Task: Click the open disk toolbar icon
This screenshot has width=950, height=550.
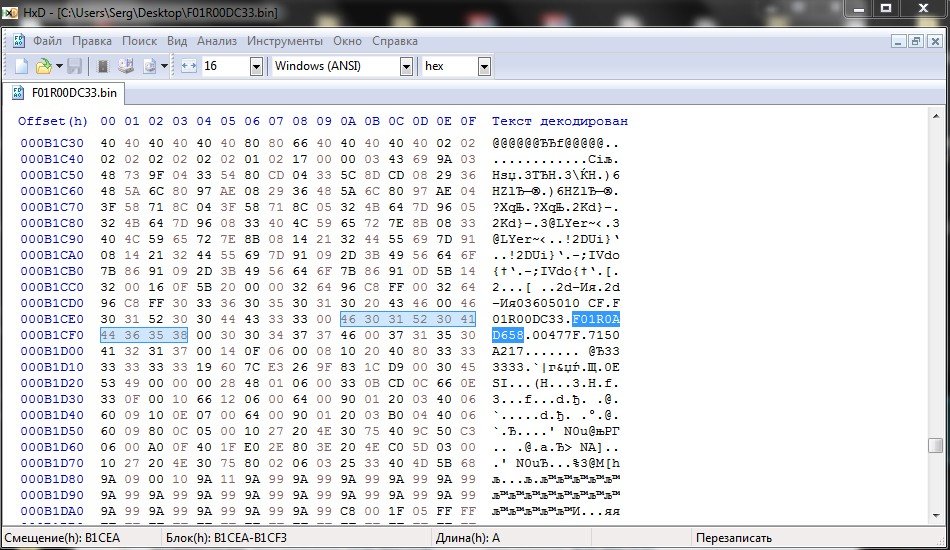Action: pyautogui.click(x=126, y=66)
